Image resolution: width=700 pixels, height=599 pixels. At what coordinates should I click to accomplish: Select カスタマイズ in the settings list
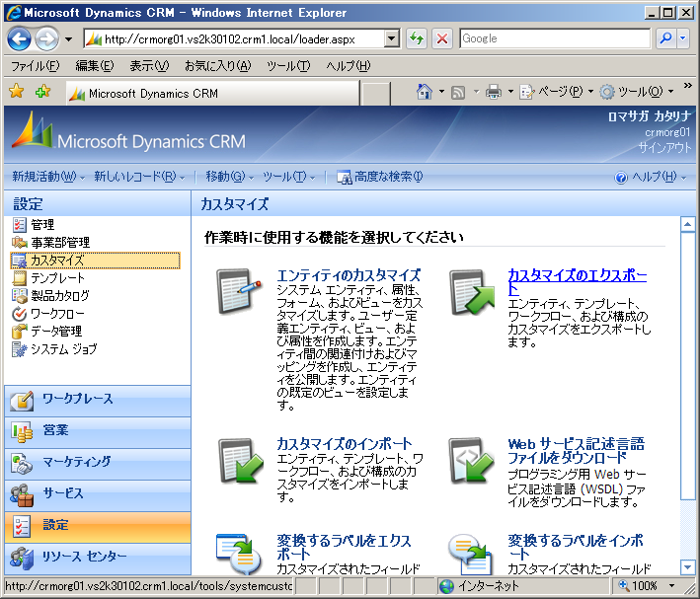pyautogui.click(x=95, y=261)
